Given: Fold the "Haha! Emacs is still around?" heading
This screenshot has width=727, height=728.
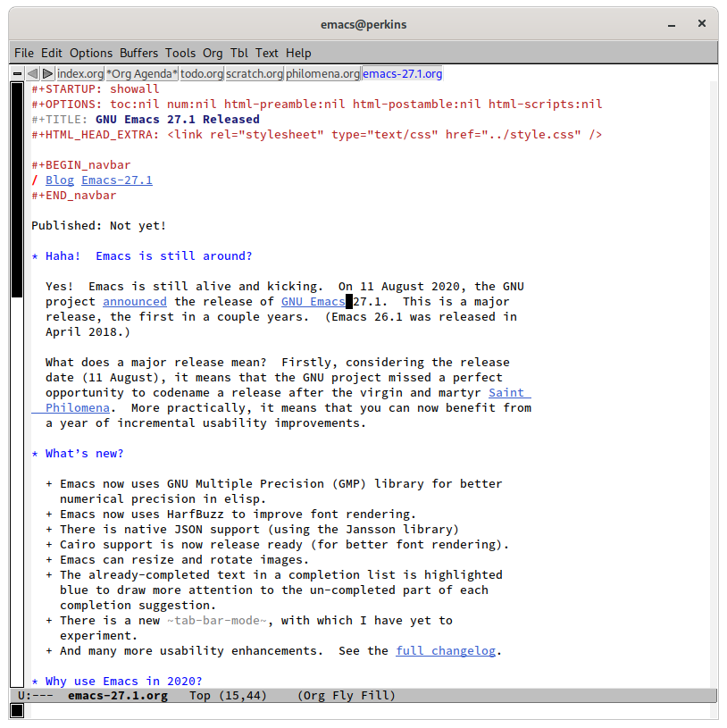Looking at the screenshot, I should 148,256.
